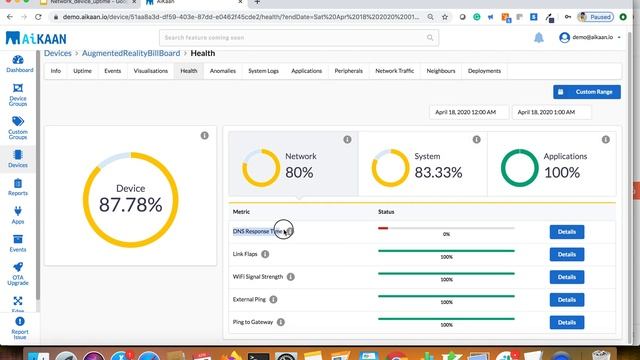This screenshot has height=360, width=640.
Task: Select the Applications 100% health card
Action: coord(552,164)
